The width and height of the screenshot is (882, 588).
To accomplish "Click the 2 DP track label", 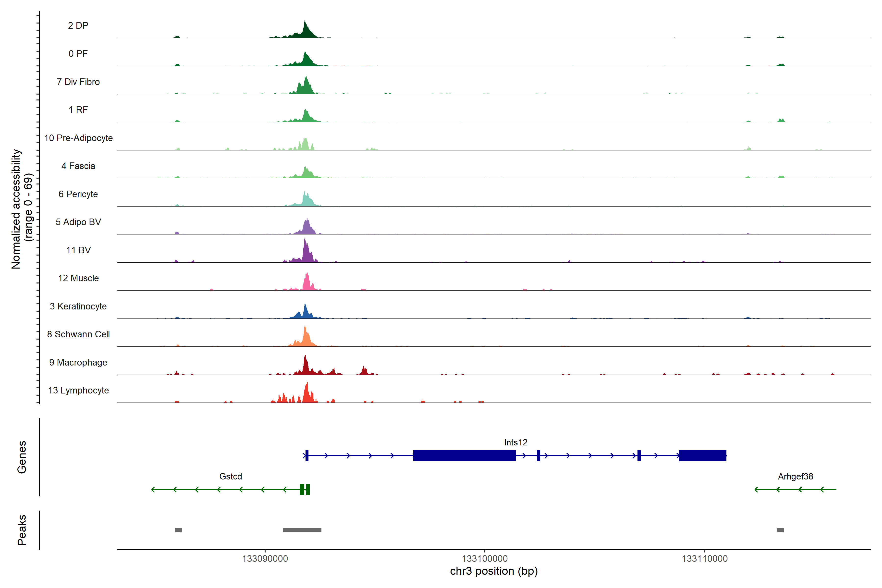I will click(x=78, y=25).
